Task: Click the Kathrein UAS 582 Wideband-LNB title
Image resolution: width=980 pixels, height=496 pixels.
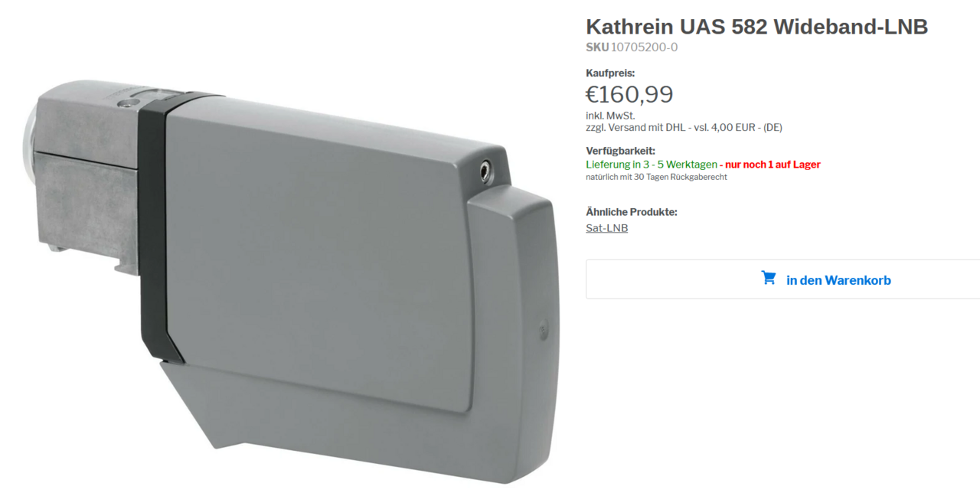Action: point(757,27)
